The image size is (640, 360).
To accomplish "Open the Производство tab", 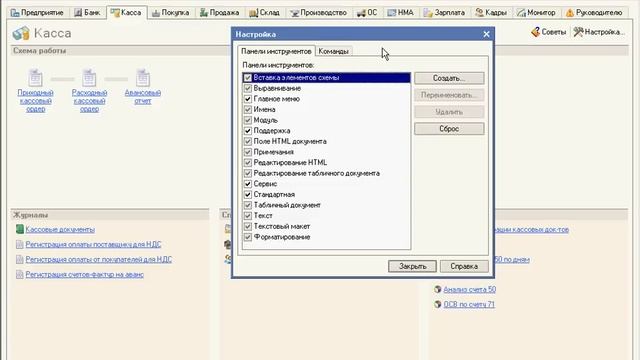I will coord(318,13).
